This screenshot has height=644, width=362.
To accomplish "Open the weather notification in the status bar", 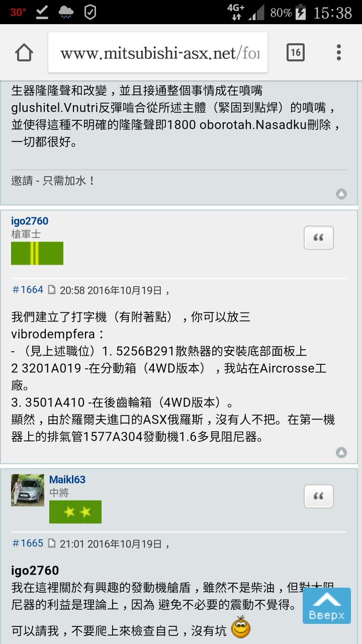I will [66, 12].
